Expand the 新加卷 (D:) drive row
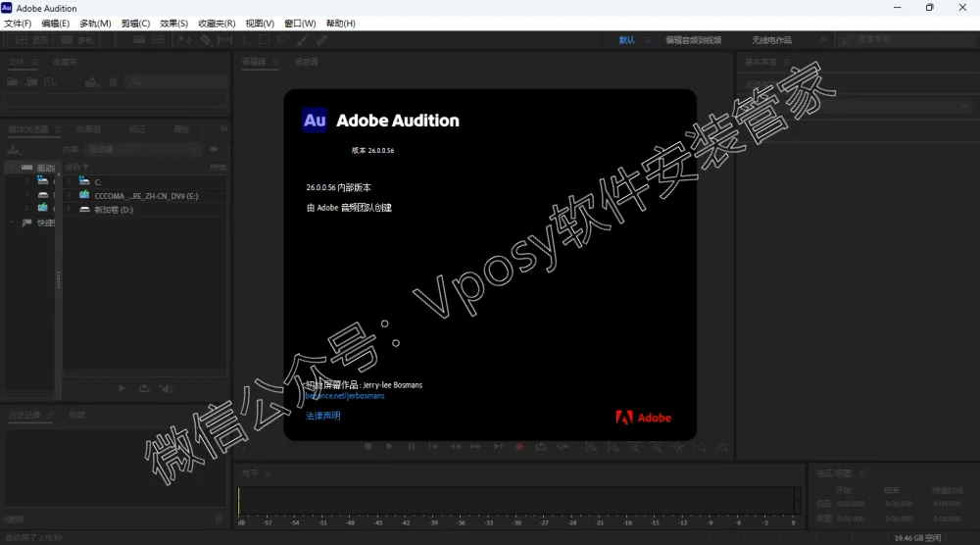The image size is (980, 545). (x=69, y=210)
